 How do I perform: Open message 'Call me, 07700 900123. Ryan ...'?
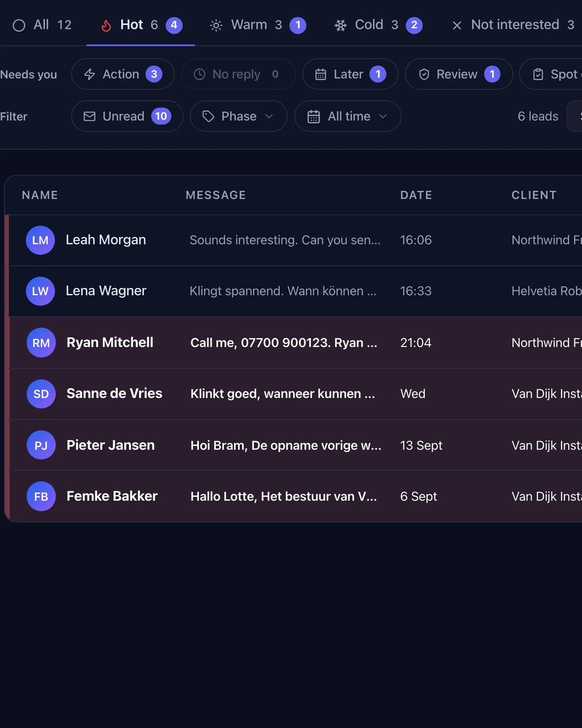(x=284, y=343)
